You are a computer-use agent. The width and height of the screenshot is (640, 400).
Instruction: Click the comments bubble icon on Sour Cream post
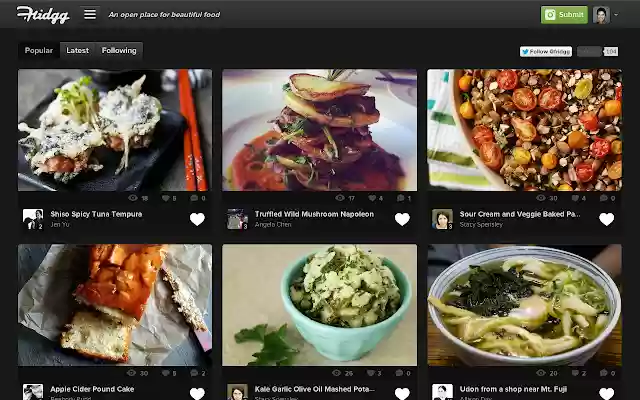tap(604, 198)
